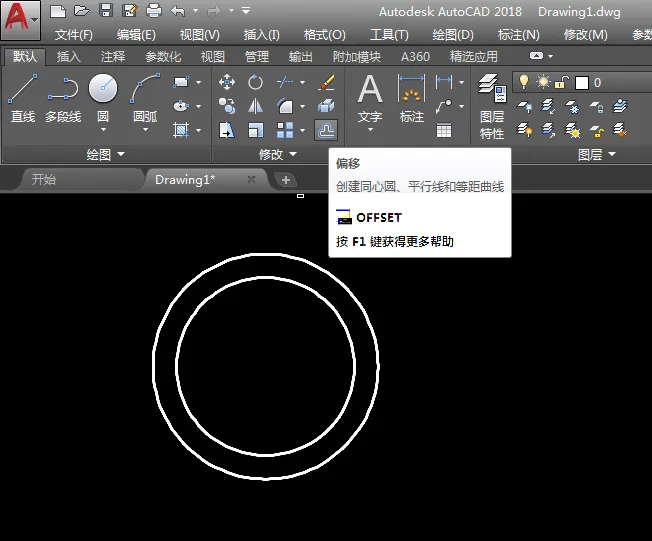Select the Trim tool icon
Viewport: 652px width, 541px height.
click(x=285, y=82)
